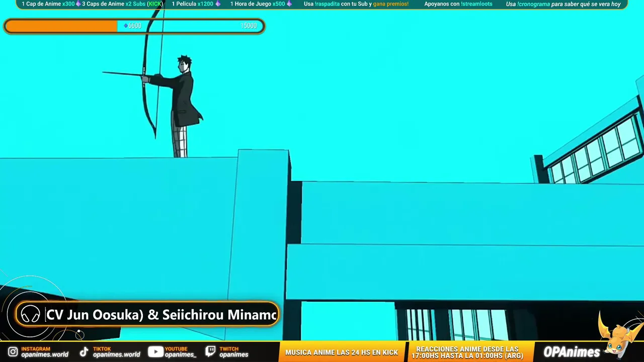Click the headphones icon beside the song title
The width and height of the screenshot is (644, 362).
coord(31,315)
